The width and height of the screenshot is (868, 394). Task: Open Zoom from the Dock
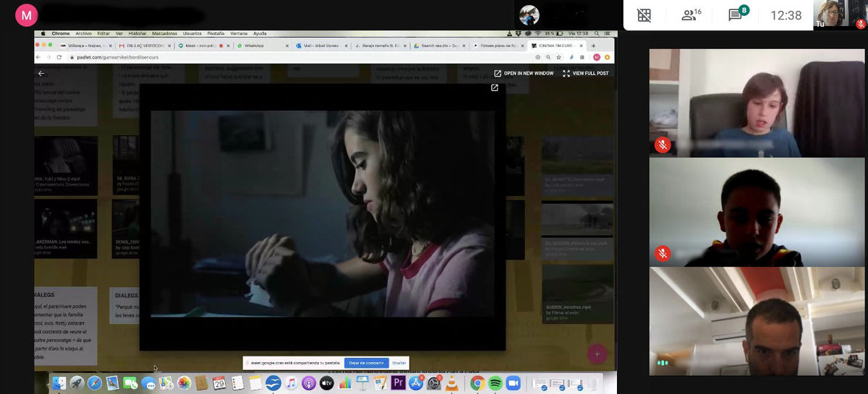pos(513,383)
